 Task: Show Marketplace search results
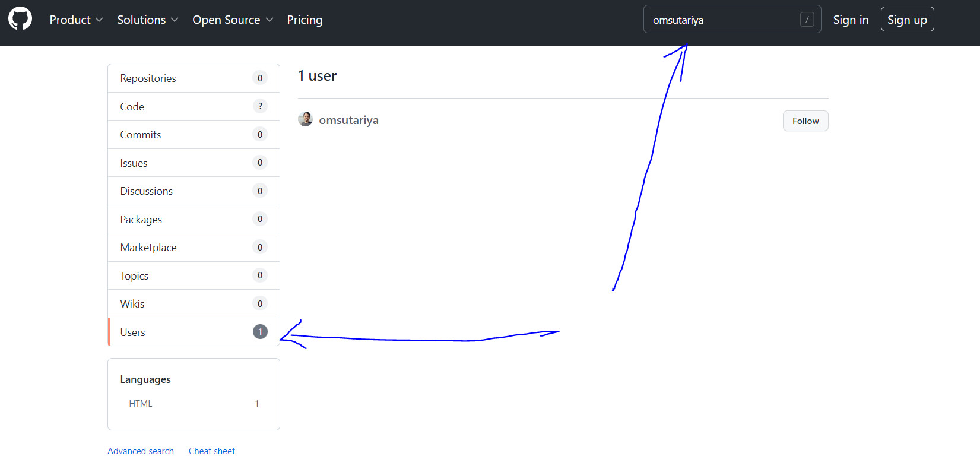pyautogui.click(x=194, y=248)
